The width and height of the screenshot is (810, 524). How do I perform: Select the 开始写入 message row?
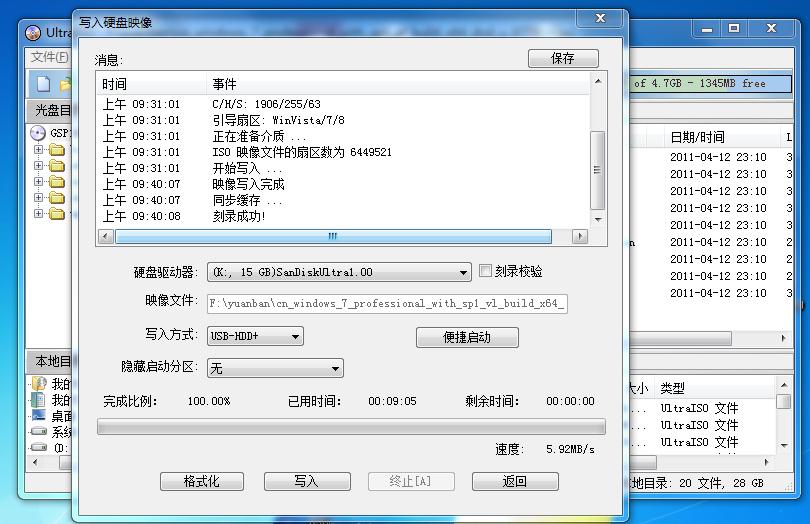coord(343,168)
